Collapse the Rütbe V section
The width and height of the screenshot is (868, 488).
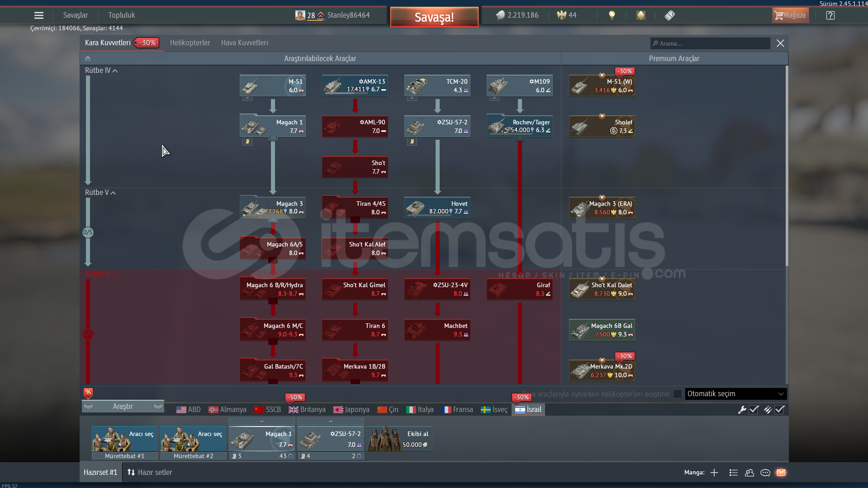(x=100, y=193)
